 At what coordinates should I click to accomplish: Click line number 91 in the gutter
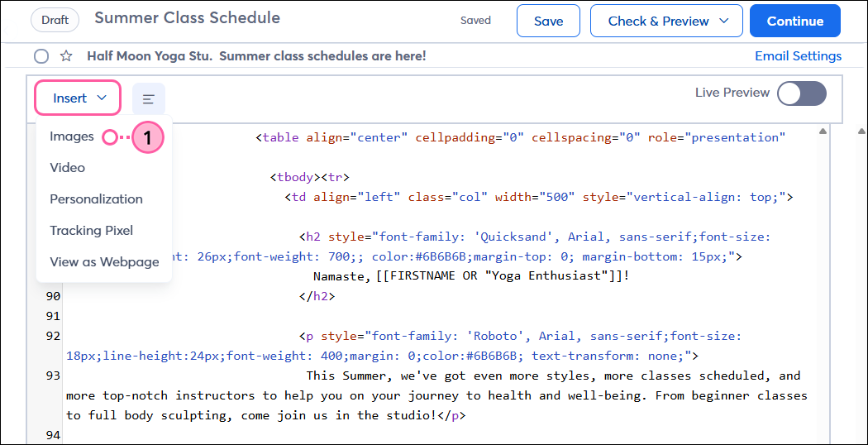53,317
